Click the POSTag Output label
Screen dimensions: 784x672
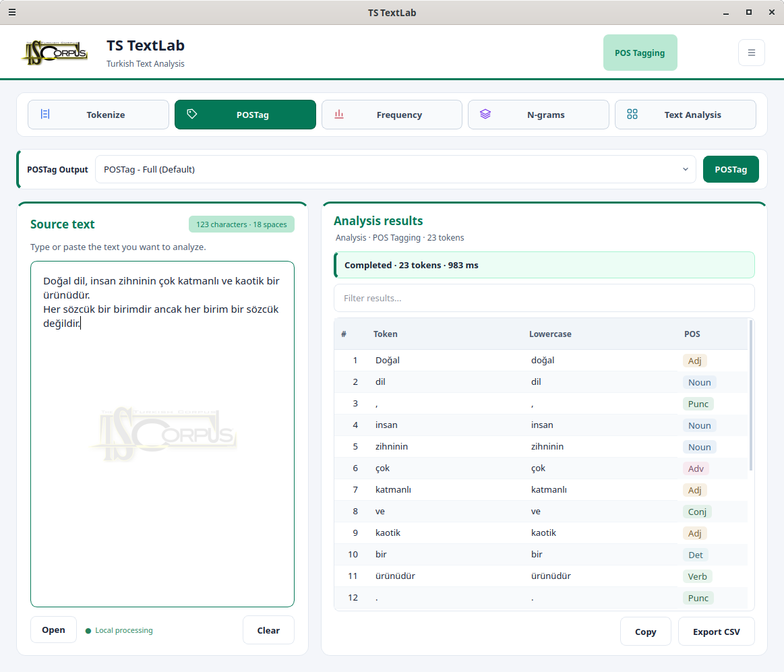(x=57, y=169)
